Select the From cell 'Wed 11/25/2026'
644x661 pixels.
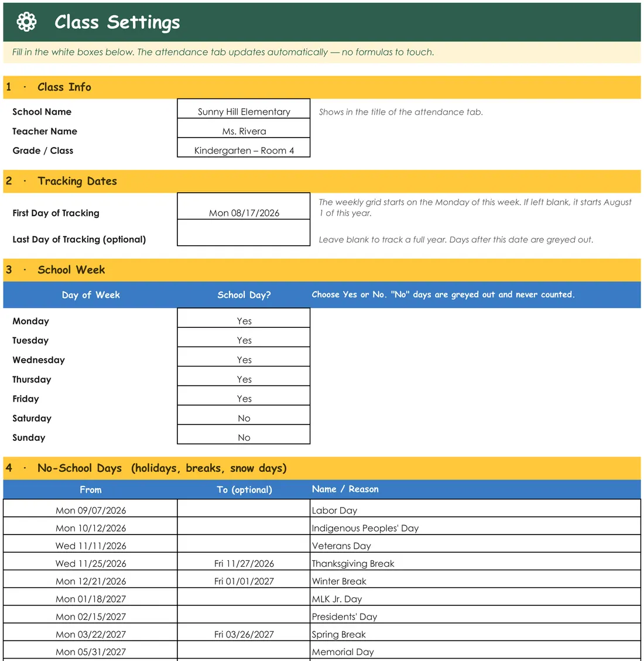point(90,561)
